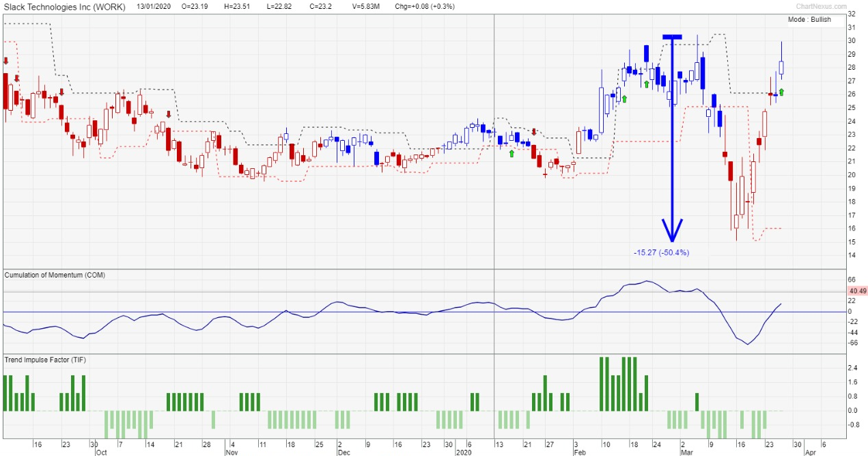
Task: Click the Apr month label on the time axis
Action: tap(810, 453)
